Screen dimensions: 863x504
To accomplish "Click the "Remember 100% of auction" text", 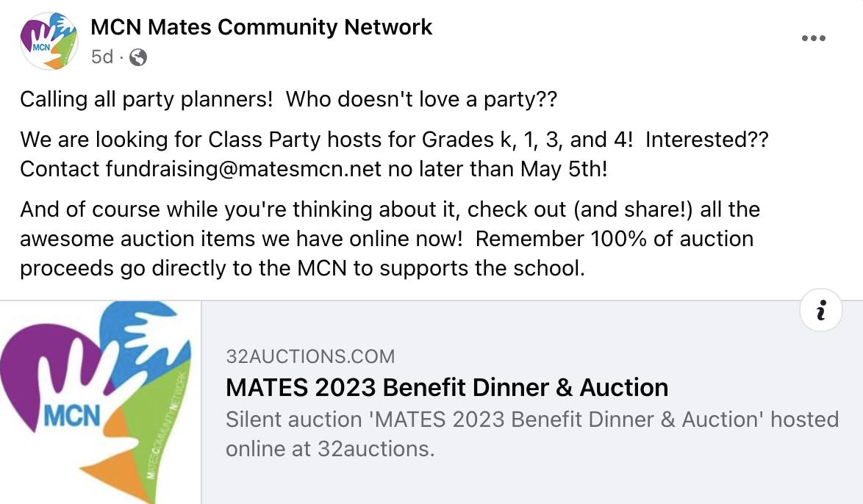I will point(618,239).
